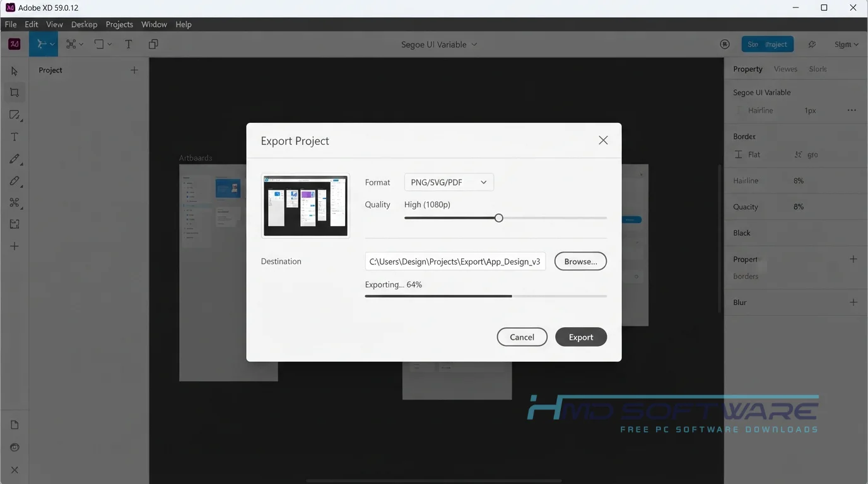Add a new item with Project panel plus
Screen dimensions: 868x484
(134, 70)
